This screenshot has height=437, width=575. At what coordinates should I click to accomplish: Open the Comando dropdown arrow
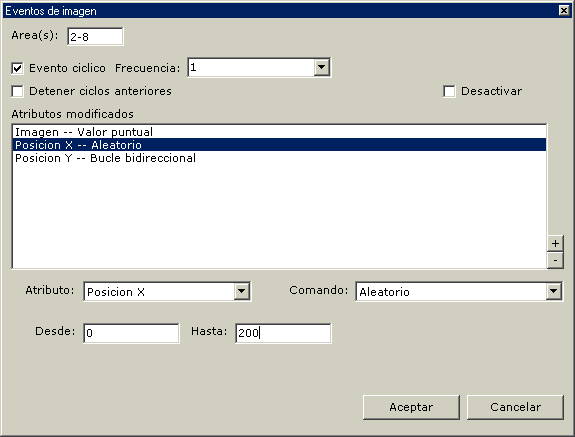tap(553, 291)
